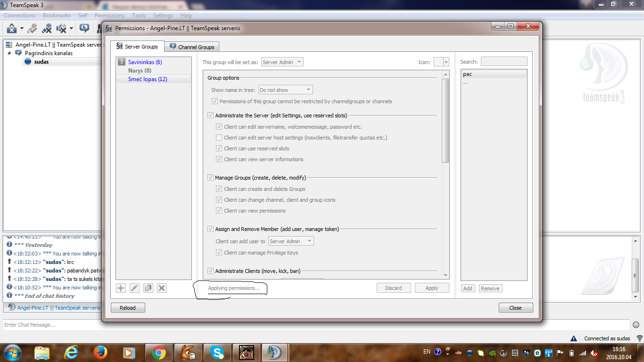The image size is (644, 362).
Task: Open 'This group will be set as' dropdown
Action: (x=282, y=62)
